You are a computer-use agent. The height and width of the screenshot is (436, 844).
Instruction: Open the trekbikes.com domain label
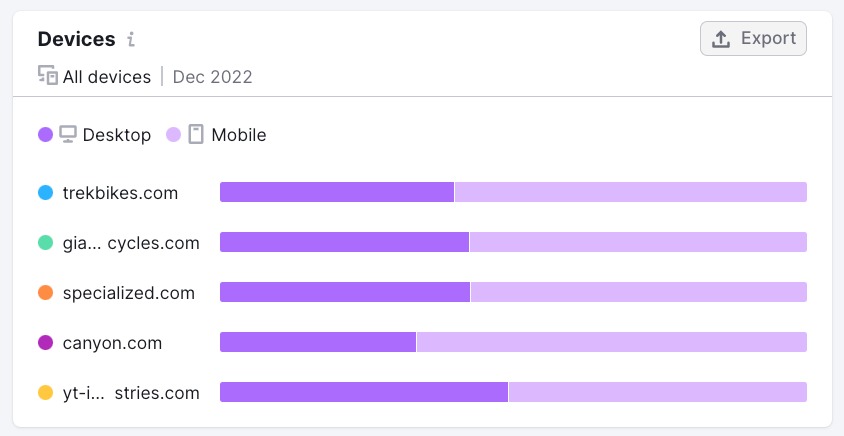coord(120,193)
